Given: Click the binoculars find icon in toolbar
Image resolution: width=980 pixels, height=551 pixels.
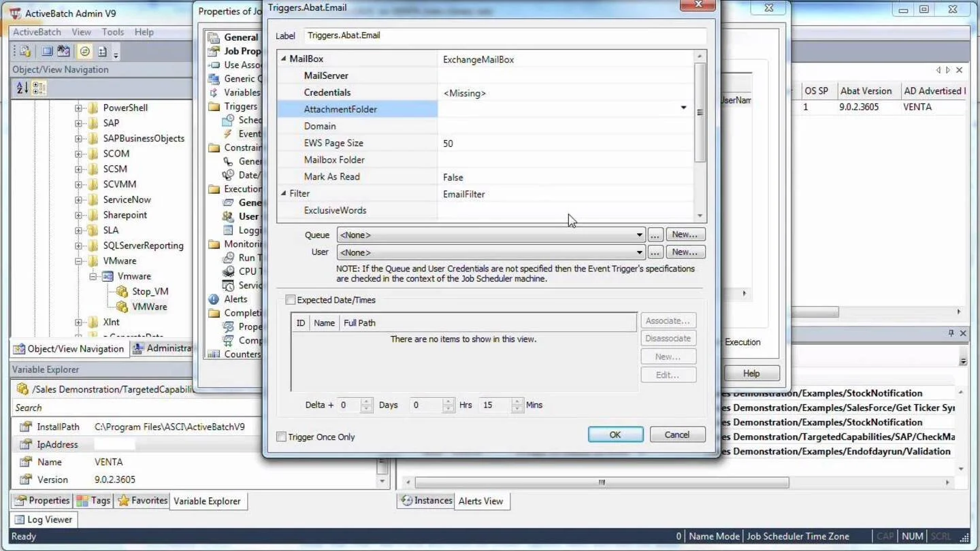Looking at the screenshot, I should (x=63, y=51).
